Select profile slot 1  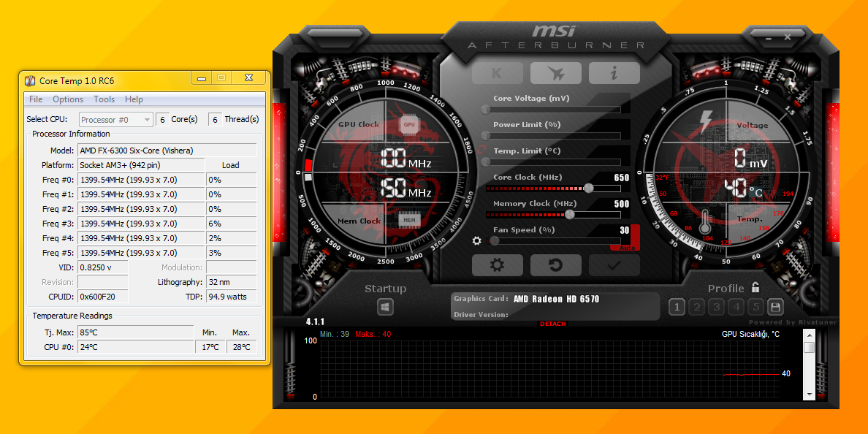677,307
